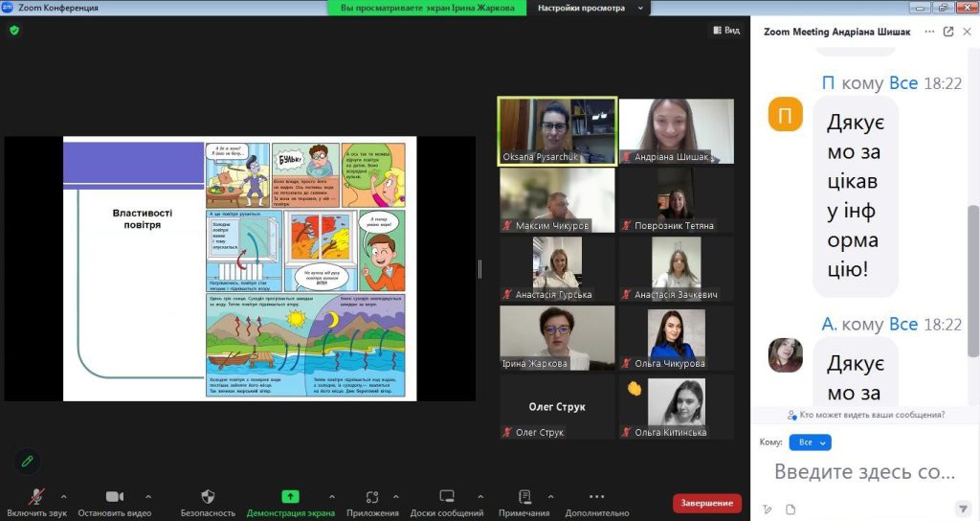Click the green Демонстрация экрана share icon
980x521 pixels.
tap(290, 496)
